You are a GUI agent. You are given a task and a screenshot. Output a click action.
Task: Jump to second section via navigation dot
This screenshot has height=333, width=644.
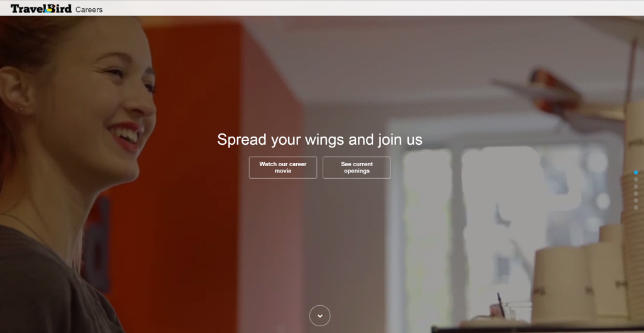636,179
